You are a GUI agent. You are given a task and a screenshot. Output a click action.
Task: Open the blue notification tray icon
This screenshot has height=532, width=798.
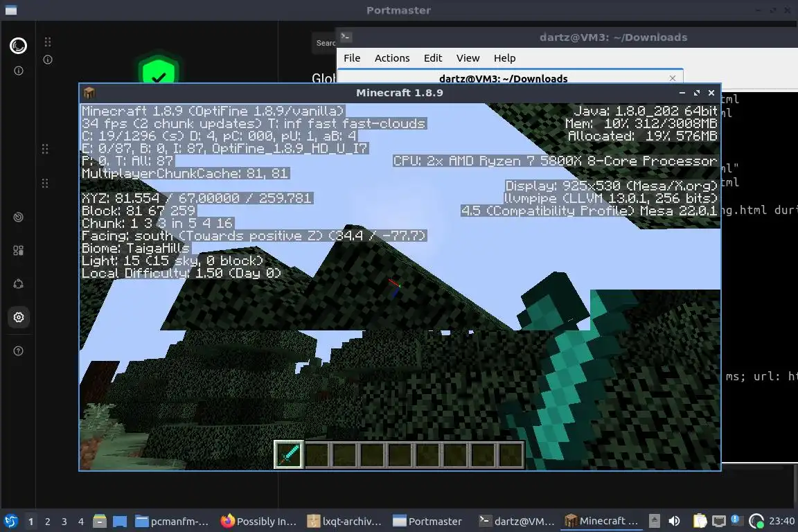click(735, 520)
